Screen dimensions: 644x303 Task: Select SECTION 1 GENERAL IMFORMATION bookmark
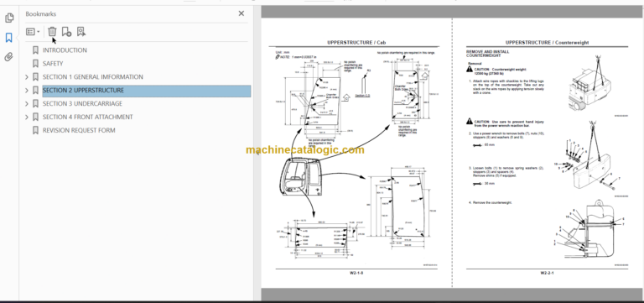pyautogui.click(x=93, y=77)
